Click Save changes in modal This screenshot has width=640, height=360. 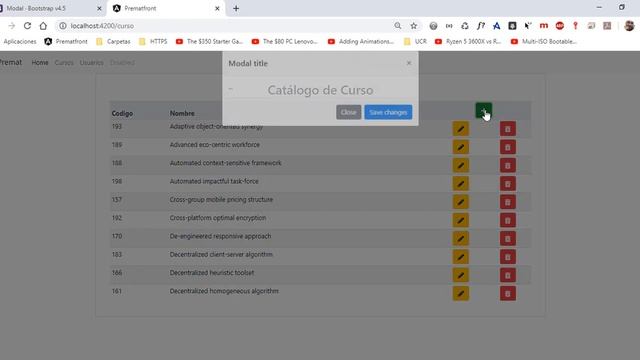388,112
